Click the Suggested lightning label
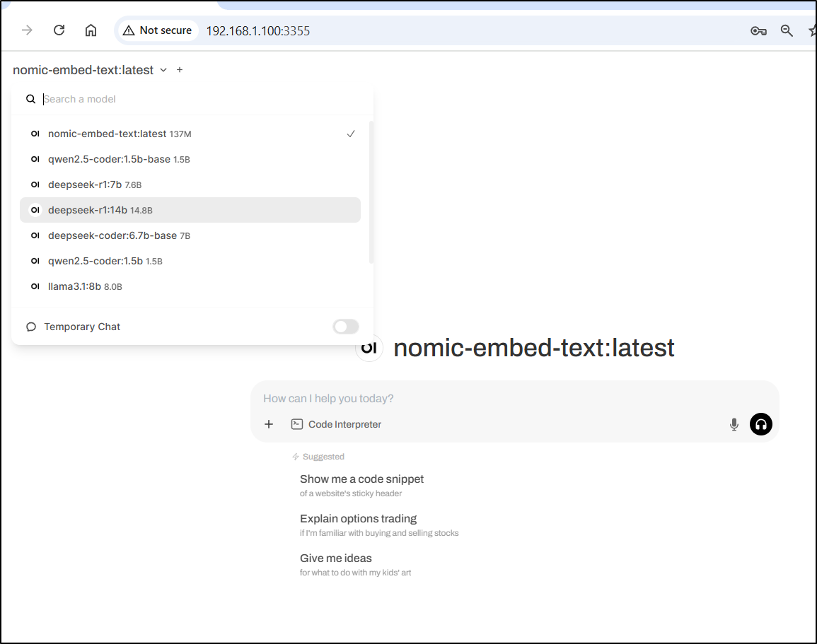This screenshot has width=817, height=644. [x=318, y=457]
